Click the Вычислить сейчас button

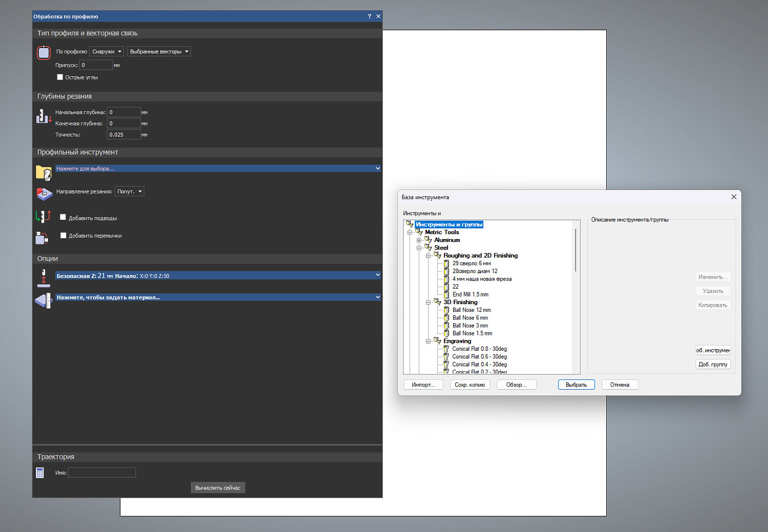(218, 488)
